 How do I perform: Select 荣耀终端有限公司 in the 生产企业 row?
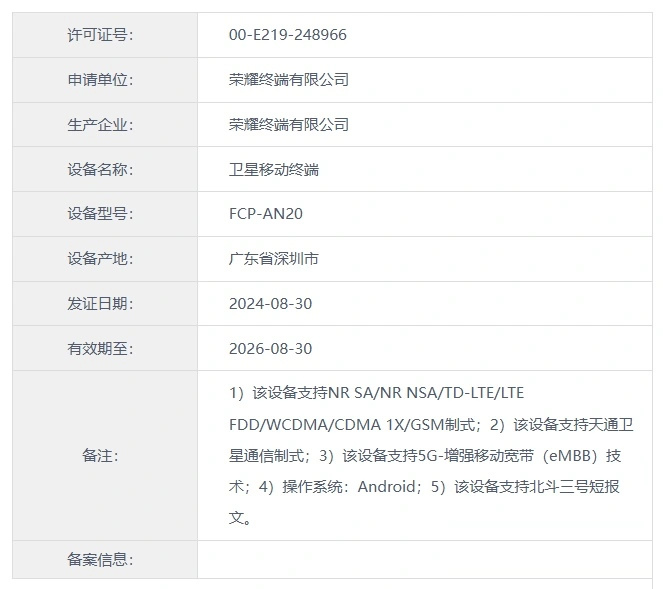289,125
